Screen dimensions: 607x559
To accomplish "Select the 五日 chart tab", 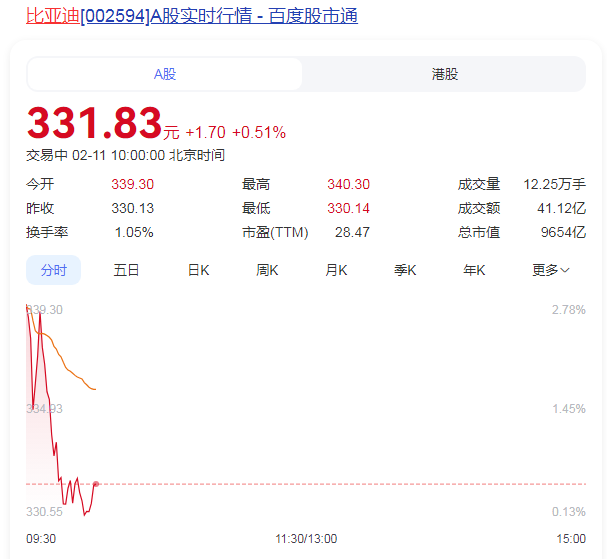I will point(126,270).
